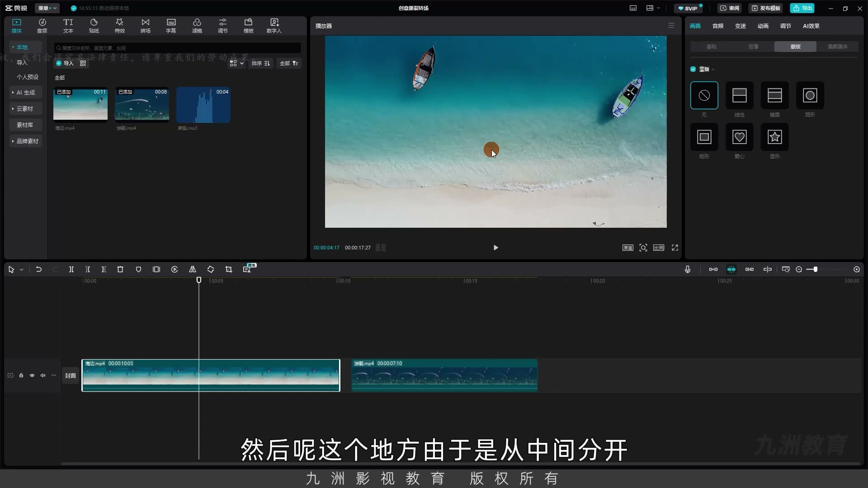The width and height of the screenshot is (868, 488).
Task: Enter fullscreen in the player
Action: coord(675,248)
